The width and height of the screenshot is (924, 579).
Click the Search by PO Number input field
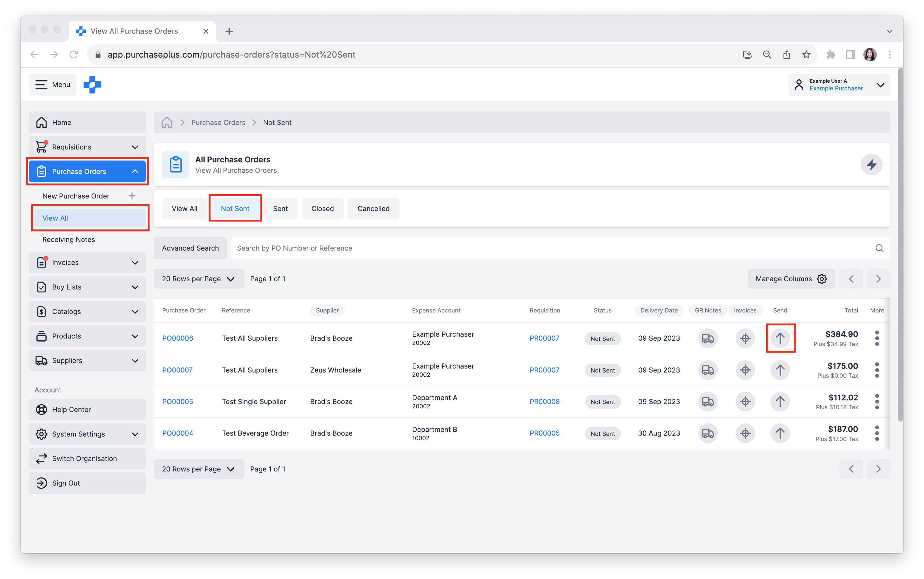[x=560, y=248]
